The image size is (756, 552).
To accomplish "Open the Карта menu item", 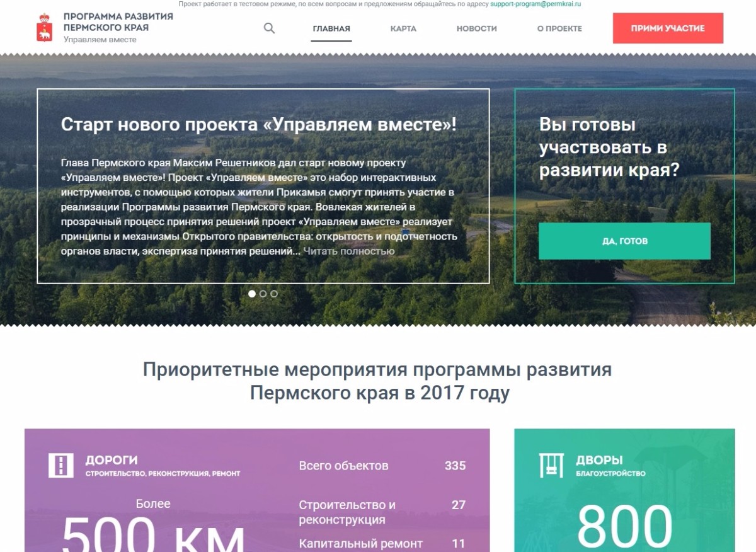I will click(403, 28).
